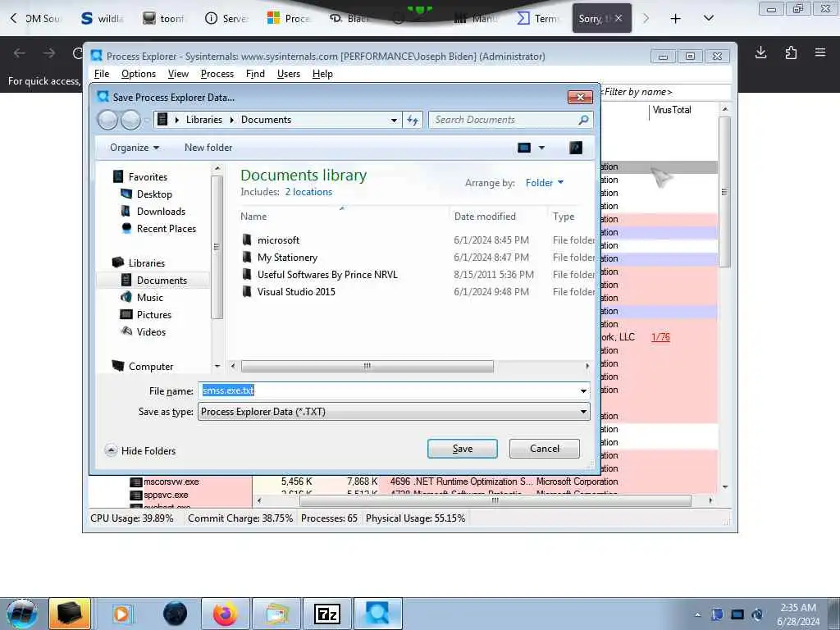The image size is (840, 630).
Task: Open the Process menu
Action: point(217,74)
